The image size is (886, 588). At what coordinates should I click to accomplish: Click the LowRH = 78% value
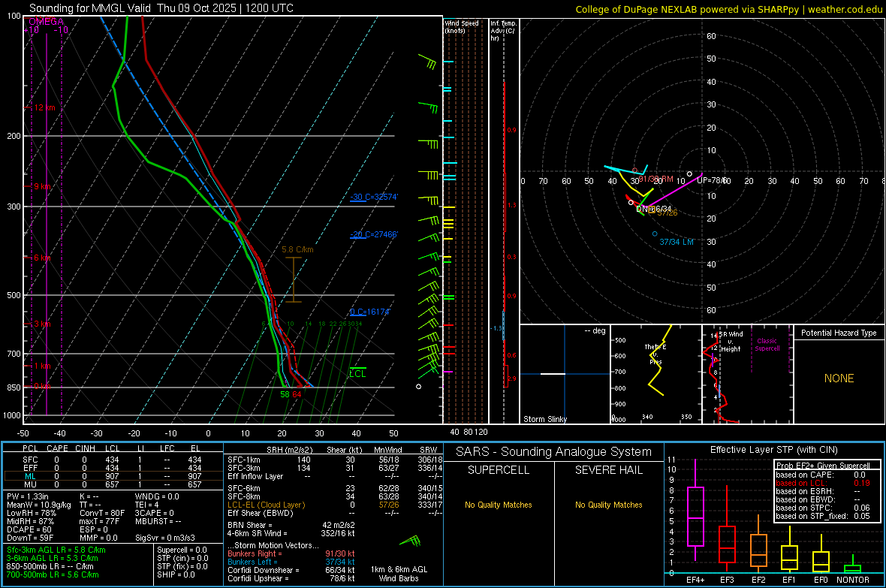click(x=31, y=514)
